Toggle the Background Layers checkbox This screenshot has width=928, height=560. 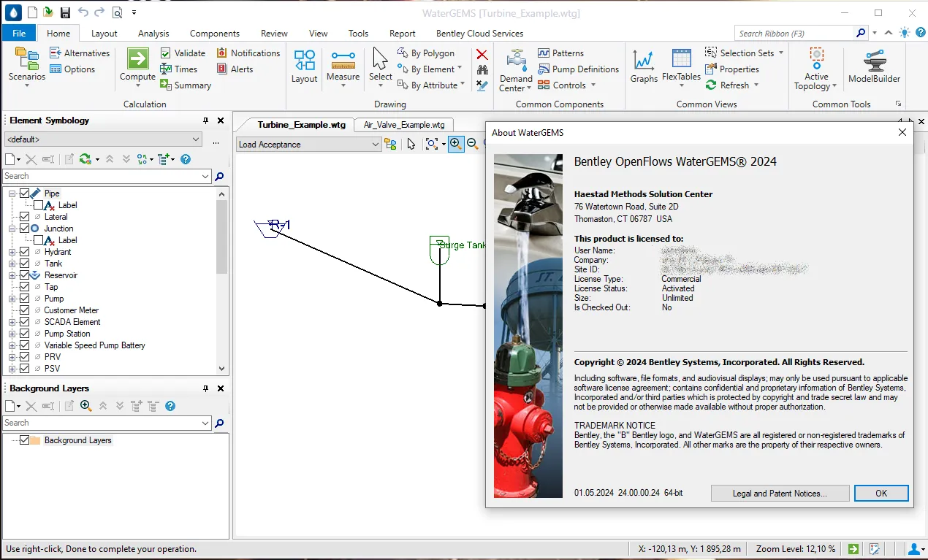coord(25,440)
